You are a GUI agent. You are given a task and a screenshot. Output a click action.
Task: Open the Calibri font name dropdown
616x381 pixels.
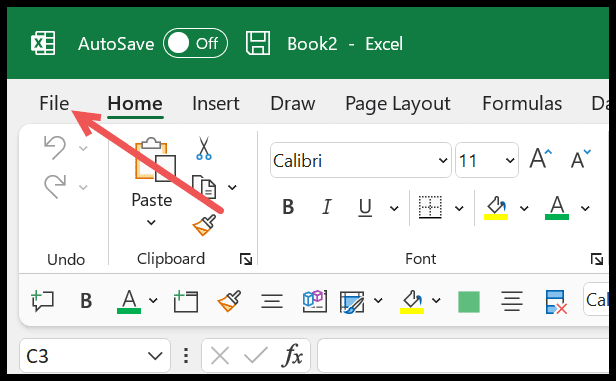tap(443, 160)
